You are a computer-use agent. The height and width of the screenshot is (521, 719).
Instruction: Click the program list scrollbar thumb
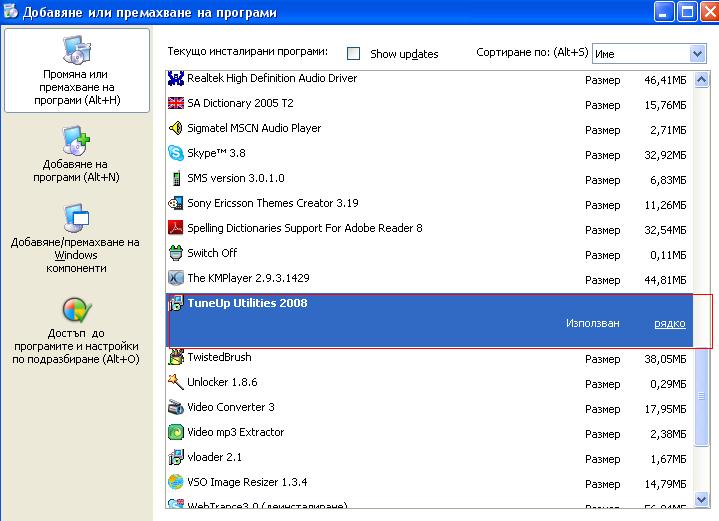tap(702, 395)
